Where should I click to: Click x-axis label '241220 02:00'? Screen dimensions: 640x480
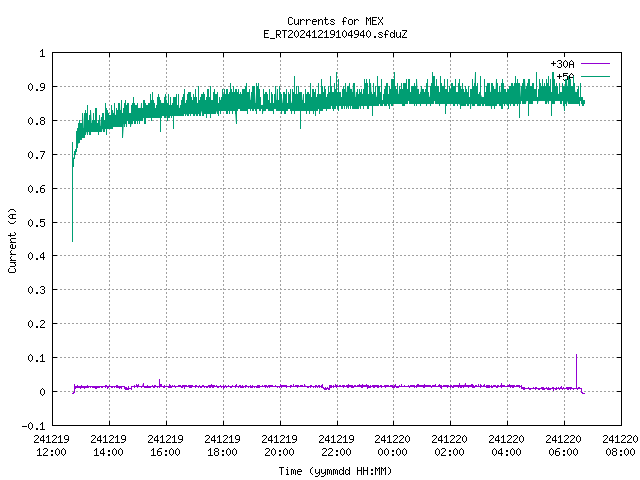(449, 446)
